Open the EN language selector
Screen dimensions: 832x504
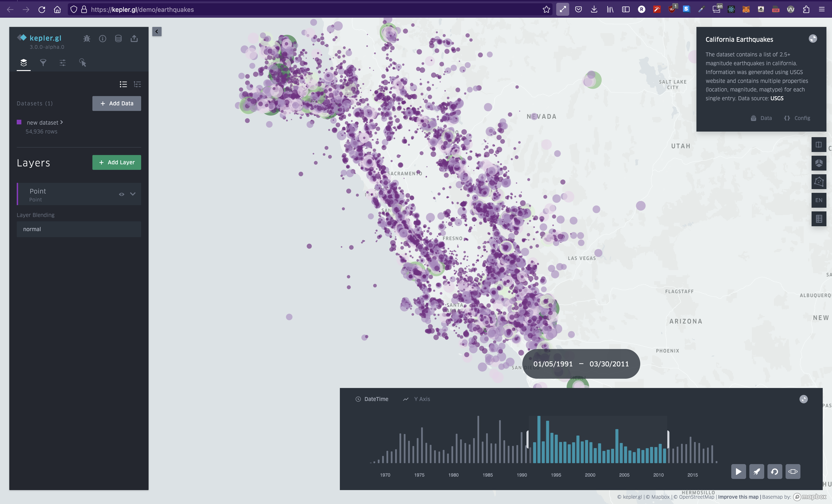[x=819, y=200]
